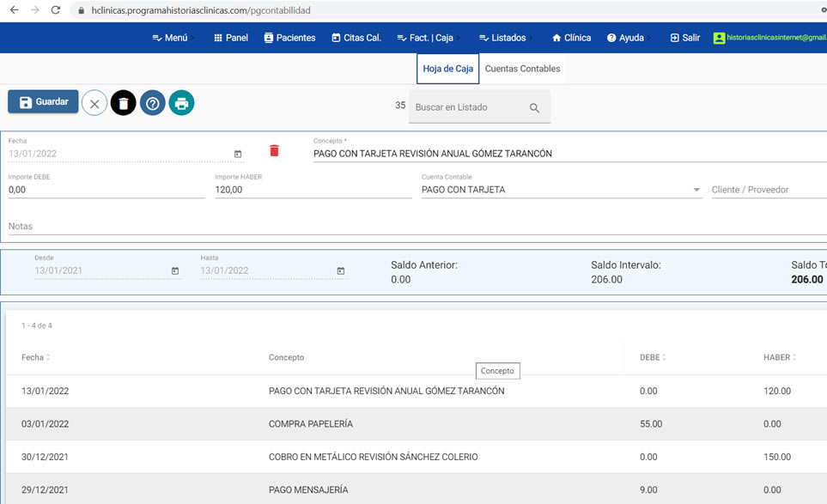Open calendar icon in Fecha field
Viewport: 827px width, 504px height.
coord(238,154)
